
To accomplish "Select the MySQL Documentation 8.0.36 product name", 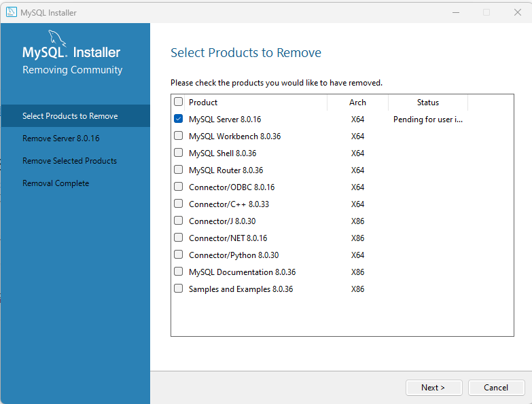I will pos(243,272).
